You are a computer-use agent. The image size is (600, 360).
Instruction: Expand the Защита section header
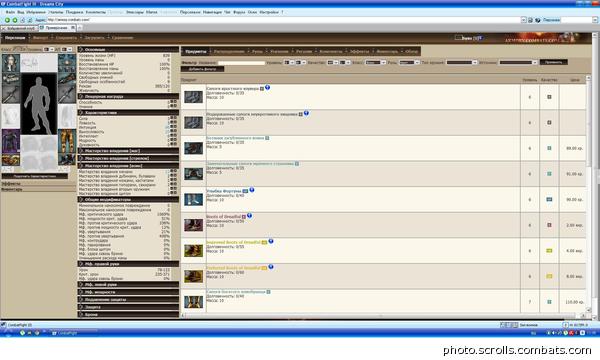[x=128, y=307]
